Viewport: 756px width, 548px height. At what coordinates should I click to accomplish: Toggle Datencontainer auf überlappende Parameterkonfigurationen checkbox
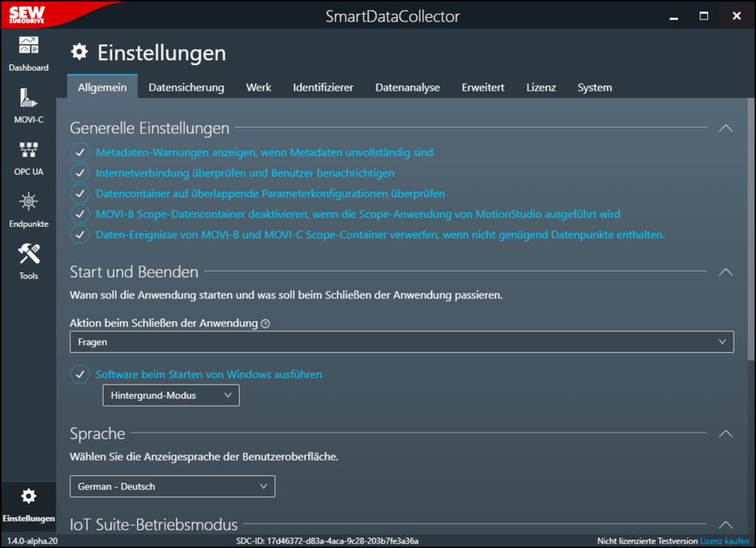point(80,194)
